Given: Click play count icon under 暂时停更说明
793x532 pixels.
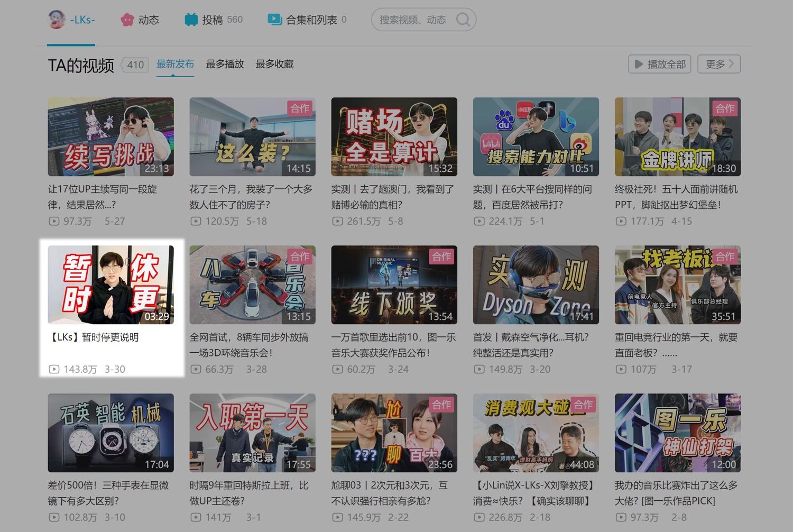Looking at the screenshot, I should pyautogui.click(x=54, y=369).
